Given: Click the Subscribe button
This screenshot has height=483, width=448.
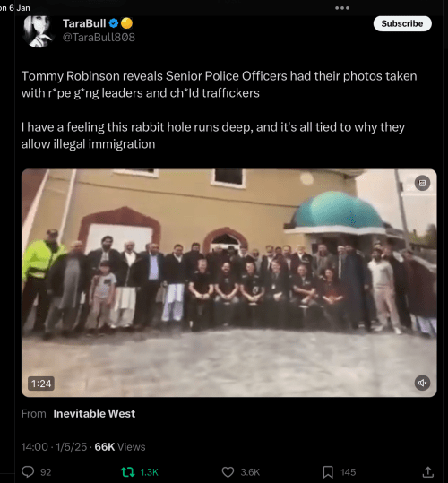Looking at the screenshot, I should [x=402, y=23].
